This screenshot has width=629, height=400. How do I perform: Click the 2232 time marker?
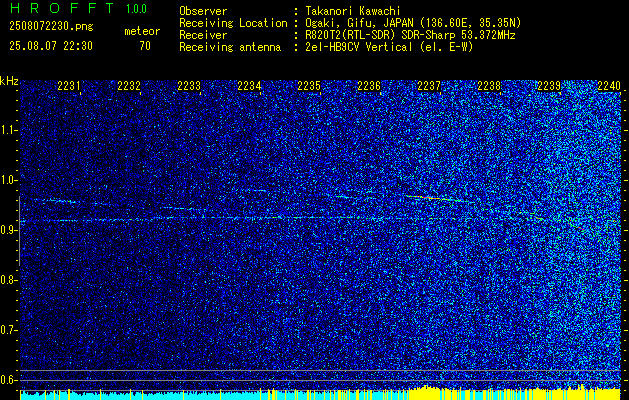(129, 86)
